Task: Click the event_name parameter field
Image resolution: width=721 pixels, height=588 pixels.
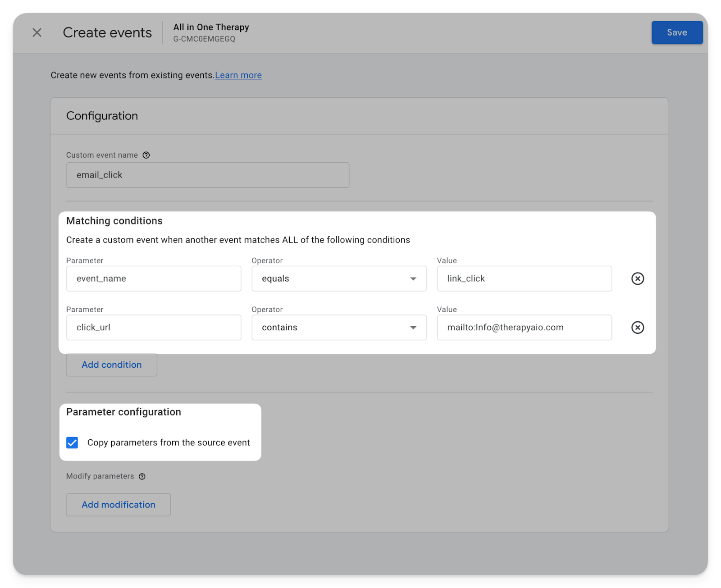Action: [153, 278]
